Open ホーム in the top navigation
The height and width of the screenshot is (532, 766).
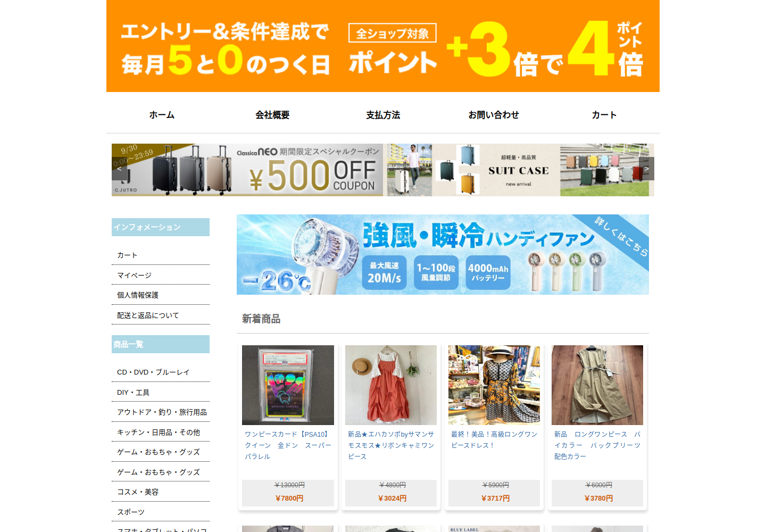click(x=162, y=115)
